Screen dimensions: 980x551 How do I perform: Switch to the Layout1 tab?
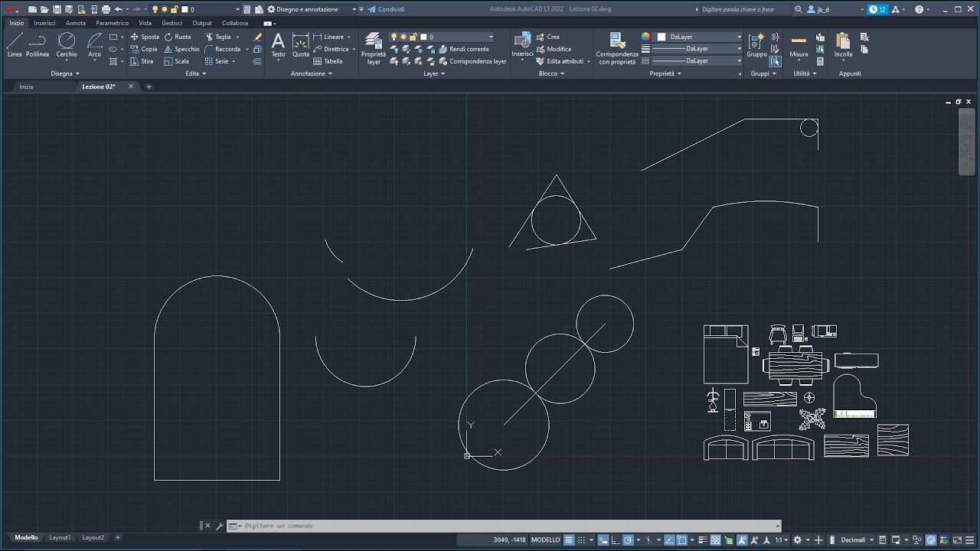point(60,538)
